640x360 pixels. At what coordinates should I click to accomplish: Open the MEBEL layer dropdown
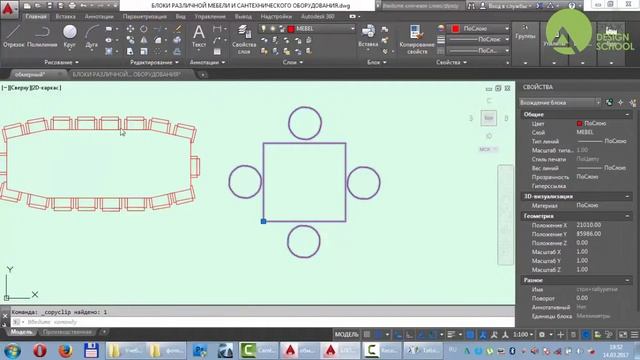tap(353, 29)
